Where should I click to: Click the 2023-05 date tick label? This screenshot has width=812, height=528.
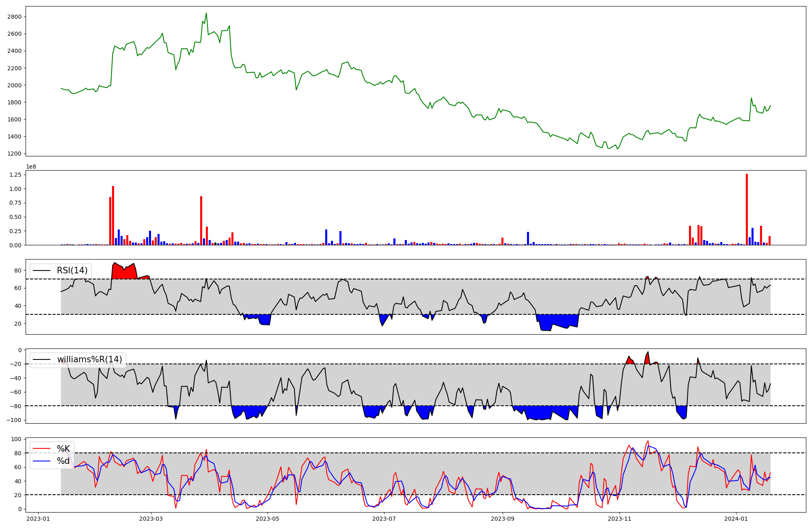(x=268, y=519)
